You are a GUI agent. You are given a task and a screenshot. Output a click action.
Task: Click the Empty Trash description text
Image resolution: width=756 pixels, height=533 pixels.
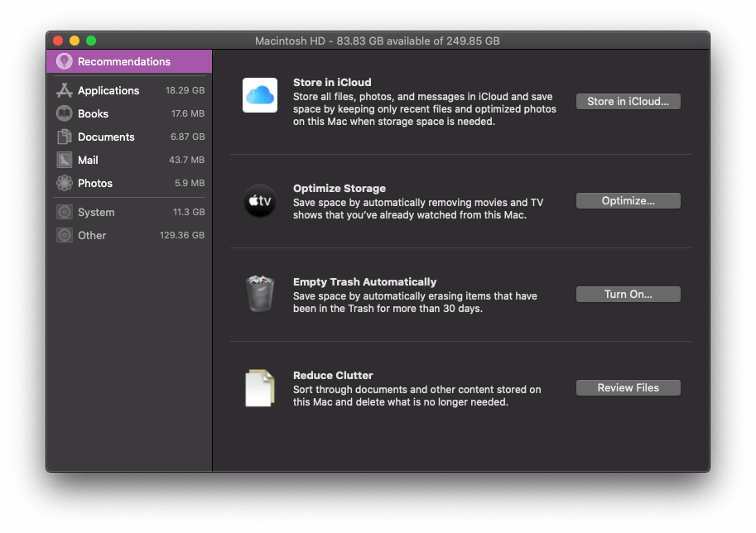415,302
